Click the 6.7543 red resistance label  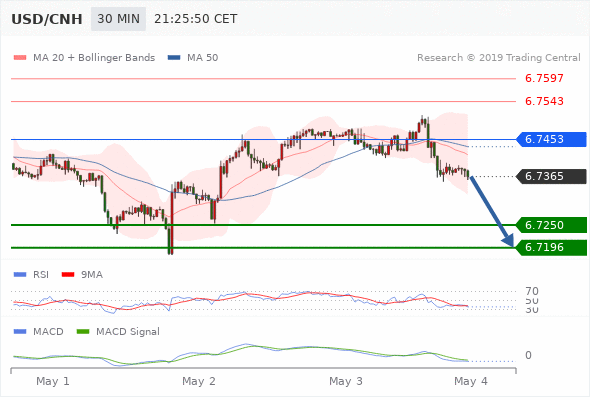544,101
